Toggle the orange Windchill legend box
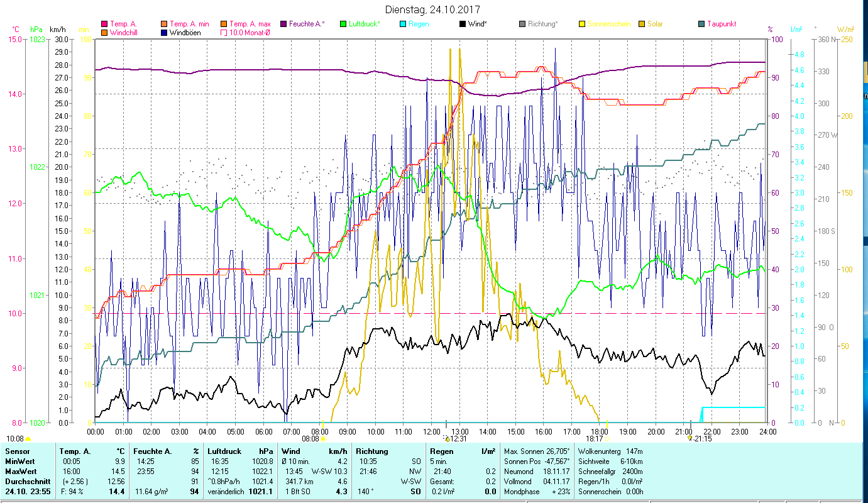Screen dimensions: 868x503 tap(104, 33)
